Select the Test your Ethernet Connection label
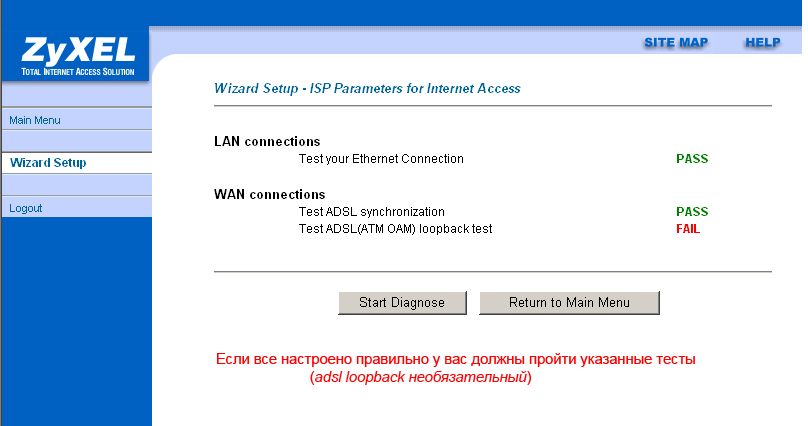The height and width of the screenshot is (426, 808). (x=381, y=159)
